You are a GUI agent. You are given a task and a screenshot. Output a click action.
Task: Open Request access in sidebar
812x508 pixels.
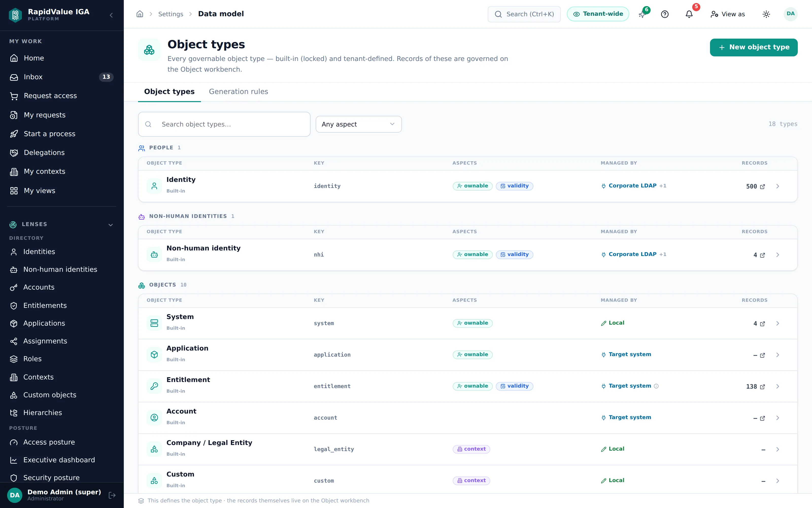(x=62, y=96)
